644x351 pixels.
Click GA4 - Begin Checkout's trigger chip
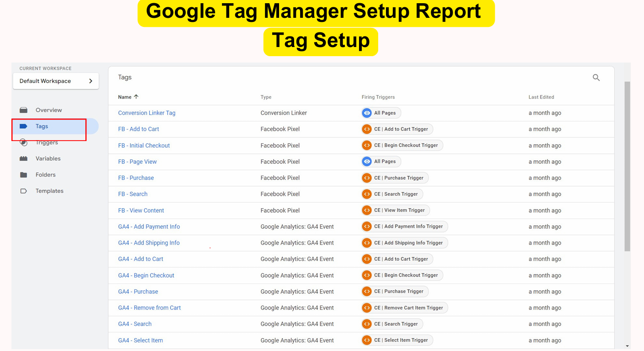coord(402,275)
